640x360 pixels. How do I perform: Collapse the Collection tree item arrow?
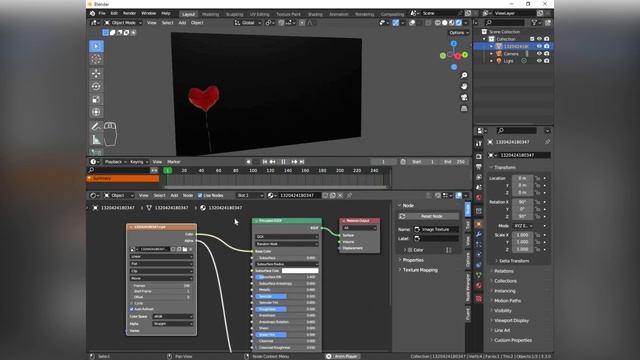[x=484, y=39]
